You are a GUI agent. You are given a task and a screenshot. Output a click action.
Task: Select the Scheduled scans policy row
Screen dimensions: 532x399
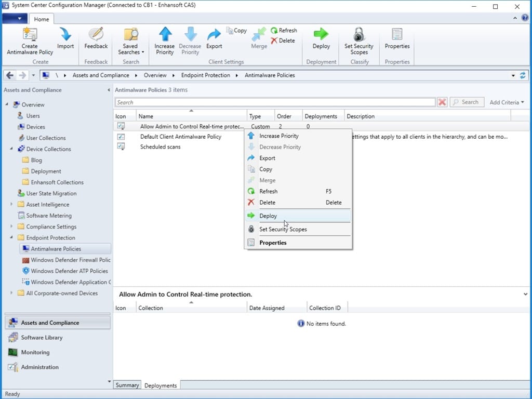160,147
